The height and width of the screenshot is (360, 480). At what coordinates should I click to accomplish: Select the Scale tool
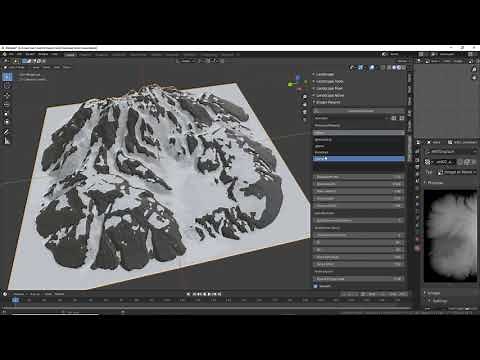[7, 114]
